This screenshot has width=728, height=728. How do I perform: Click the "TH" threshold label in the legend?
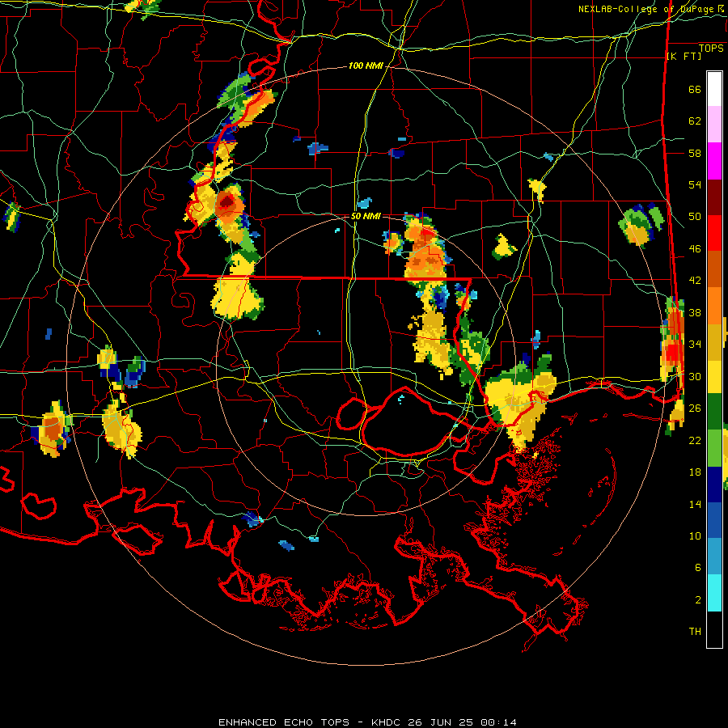pos(695,632)
